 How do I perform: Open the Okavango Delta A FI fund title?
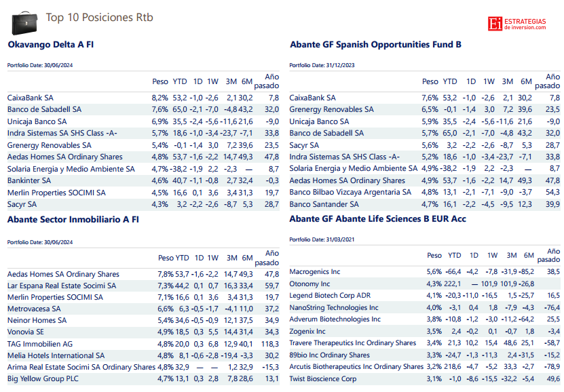tap(50, 45)
